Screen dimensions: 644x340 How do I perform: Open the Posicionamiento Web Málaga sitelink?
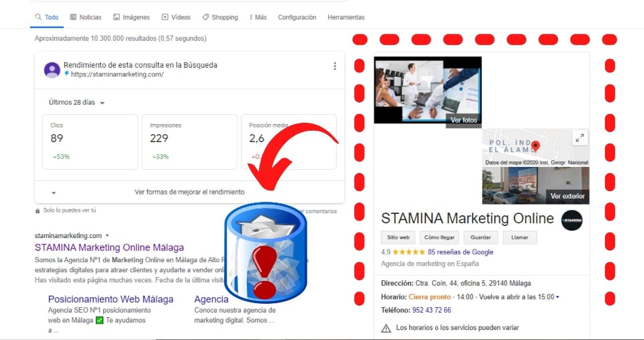click(x=111, y=299)
